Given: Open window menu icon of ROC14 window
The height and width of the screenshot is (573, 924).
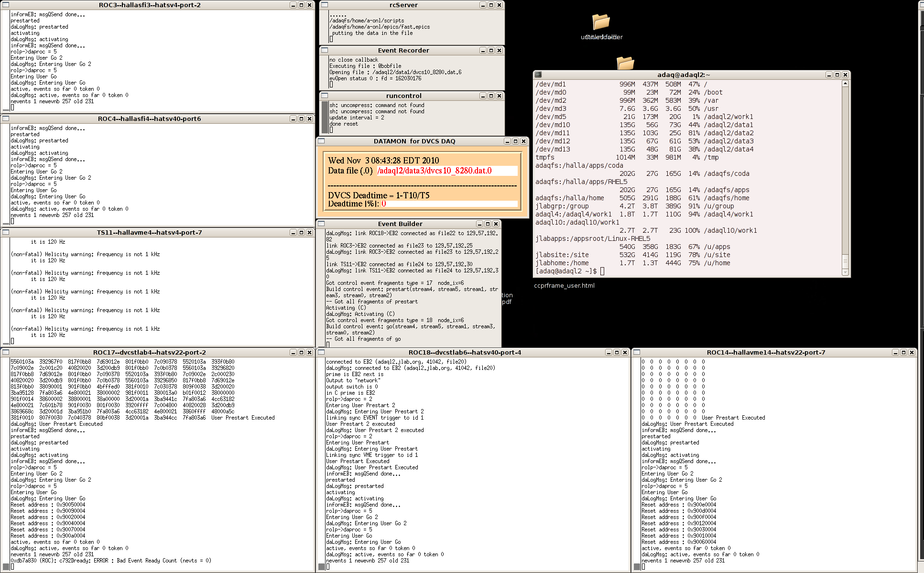Looking at the screenshot, I should pos(638,352).
